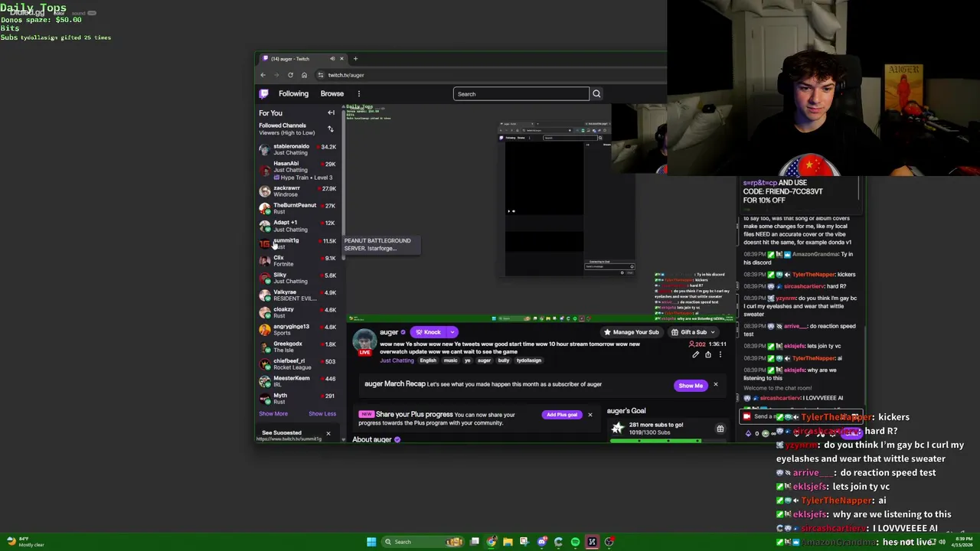Click the Windows taskbar Search box

(423, 542)
